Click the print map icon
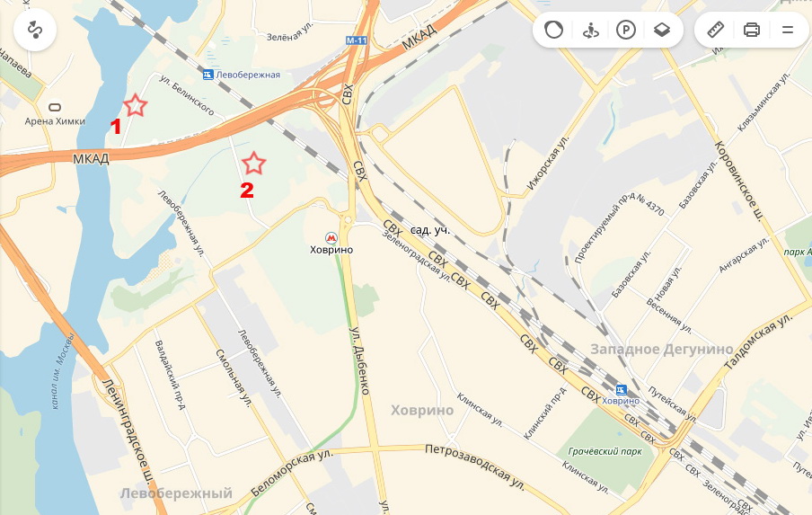The width and height of the screenshot is (812, 515). (752, 30)
